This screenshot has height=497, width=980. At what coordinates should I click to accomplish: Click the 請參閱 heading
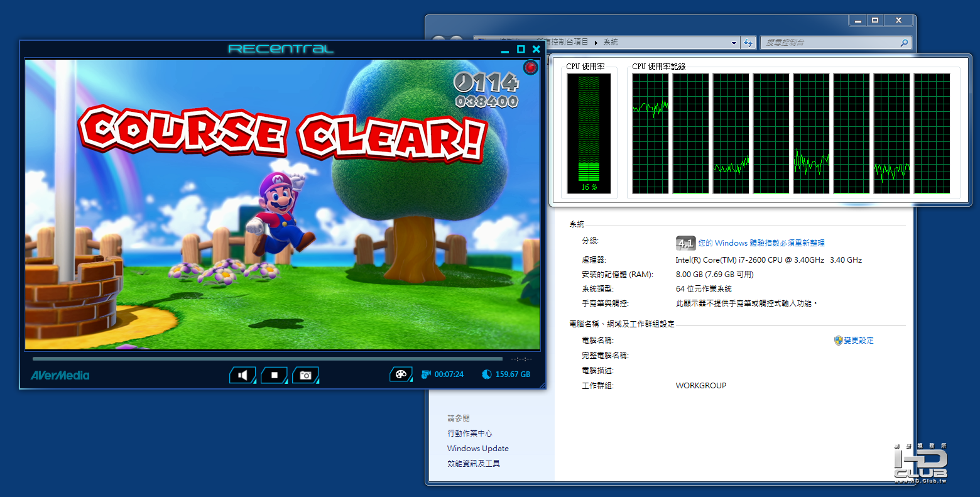(x=459, y=418)
